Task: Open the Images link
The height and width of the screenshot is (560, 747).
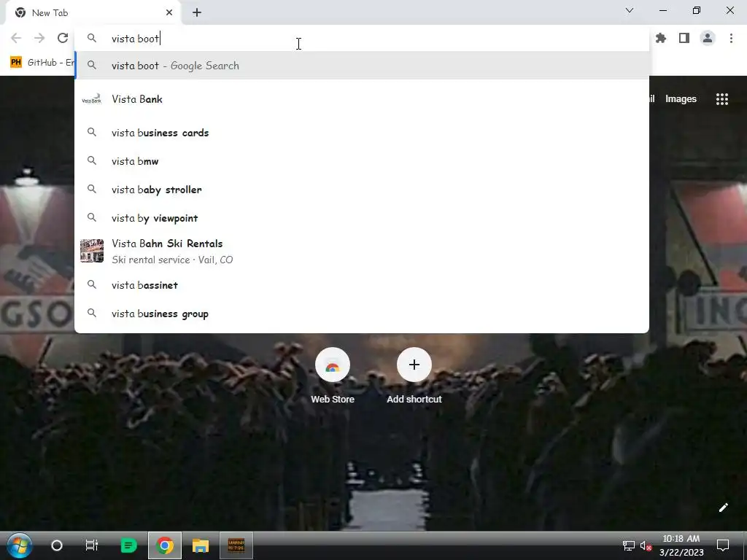Action: click(681, 99)
